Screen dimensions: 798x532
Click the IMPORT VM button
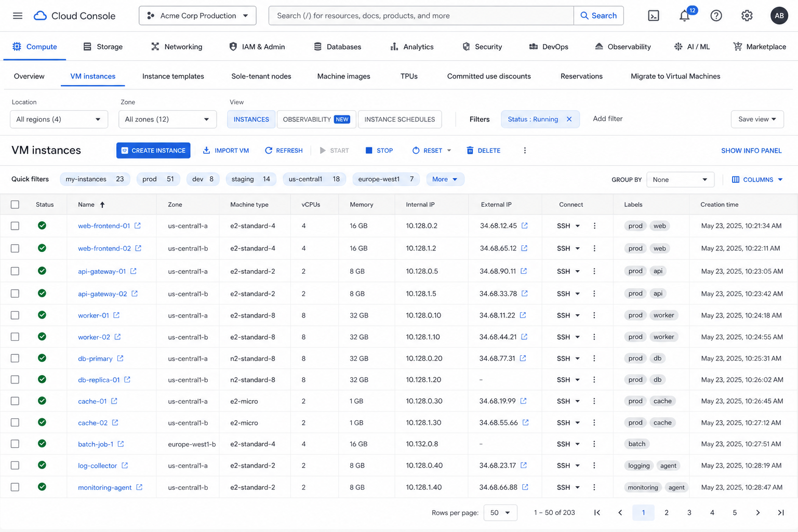225,150
